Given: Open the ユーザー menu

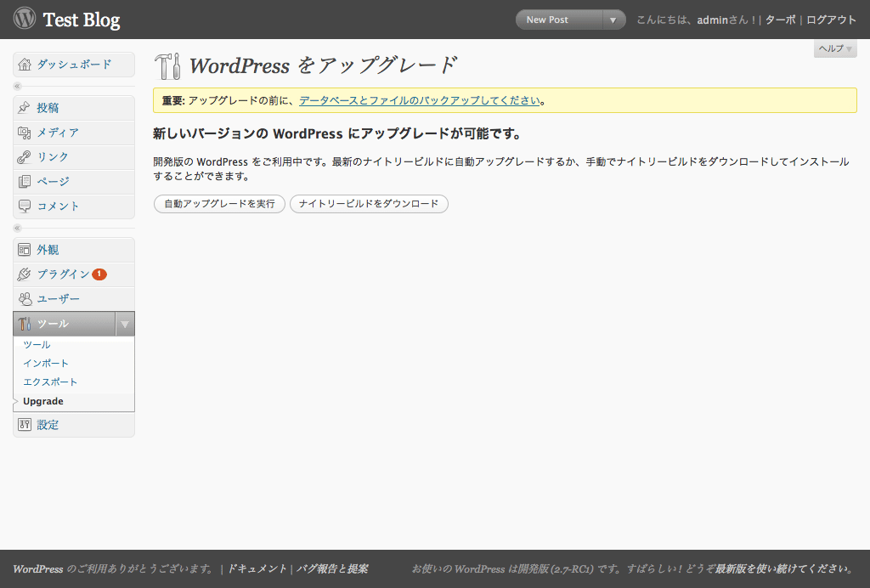Looking at the screenshot, I should coord(74,299).
